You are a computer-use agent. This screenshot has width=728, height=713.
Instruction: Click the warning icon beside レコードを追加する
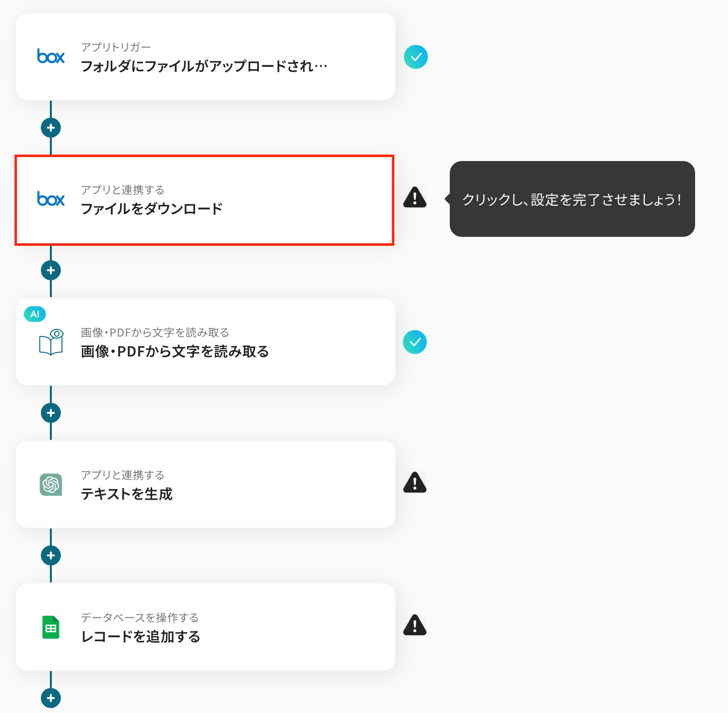click(x=415, y=625)
